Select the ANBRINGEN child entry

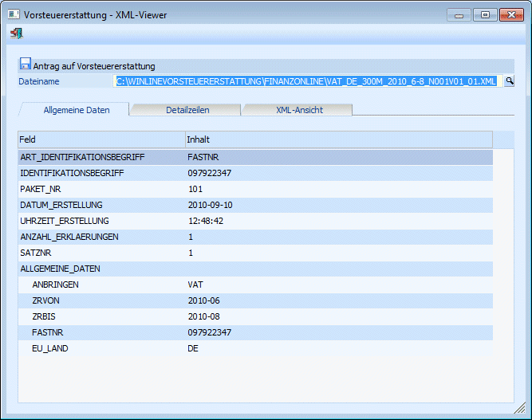click(56, 285)
